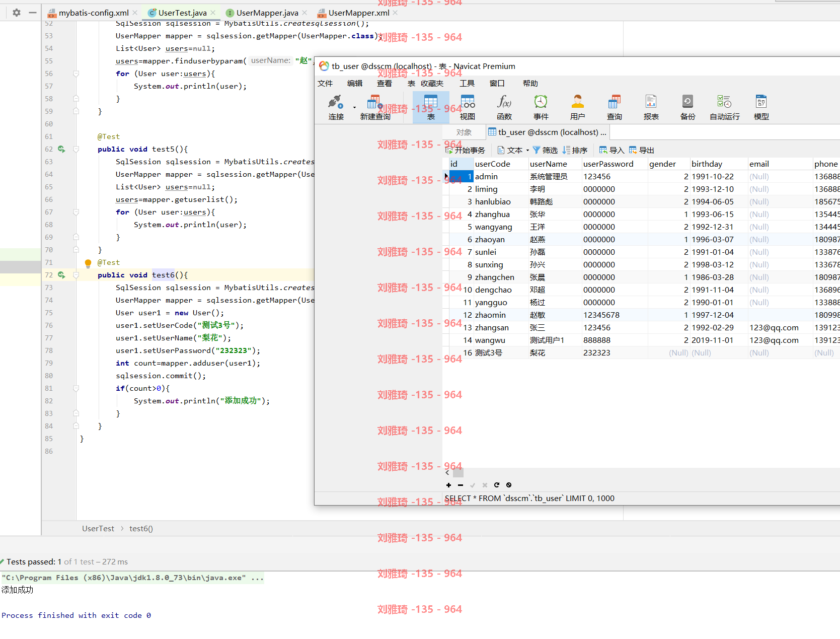
Task: Switch to UserMapper.xml editor tab
Action: pyautogui.click(x=358, y=13)
